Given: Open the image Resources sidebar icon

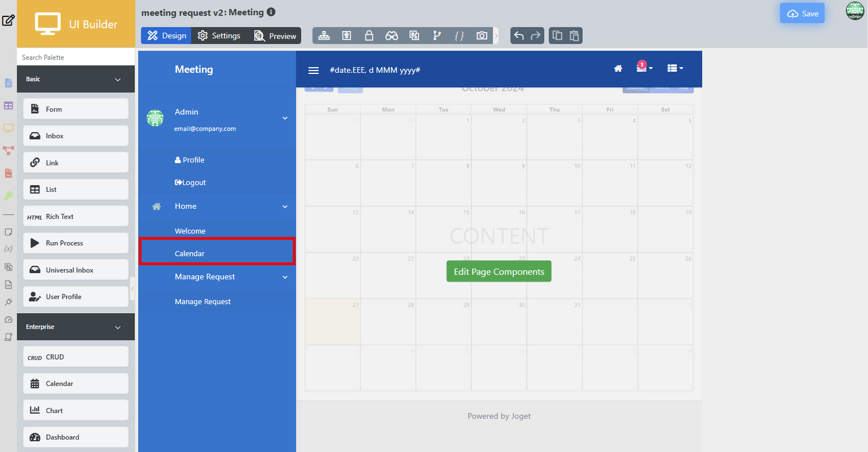Looking at the screenshot, I should 8,267.
